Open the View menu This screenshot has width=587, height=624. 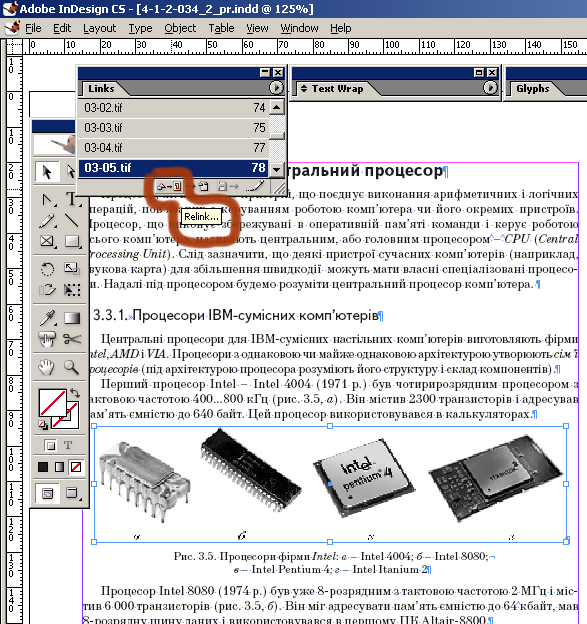[257, 28]
